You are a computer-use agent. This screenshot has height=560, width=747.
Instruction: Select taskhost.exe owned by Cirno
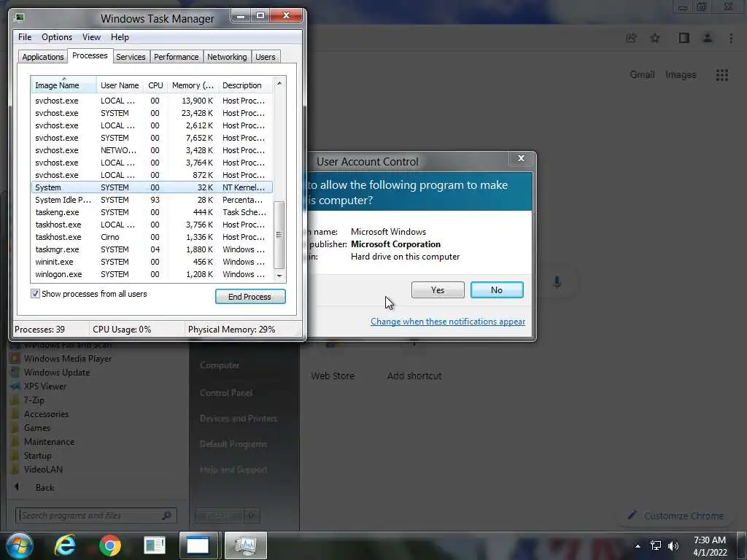(x=152, y=237)
